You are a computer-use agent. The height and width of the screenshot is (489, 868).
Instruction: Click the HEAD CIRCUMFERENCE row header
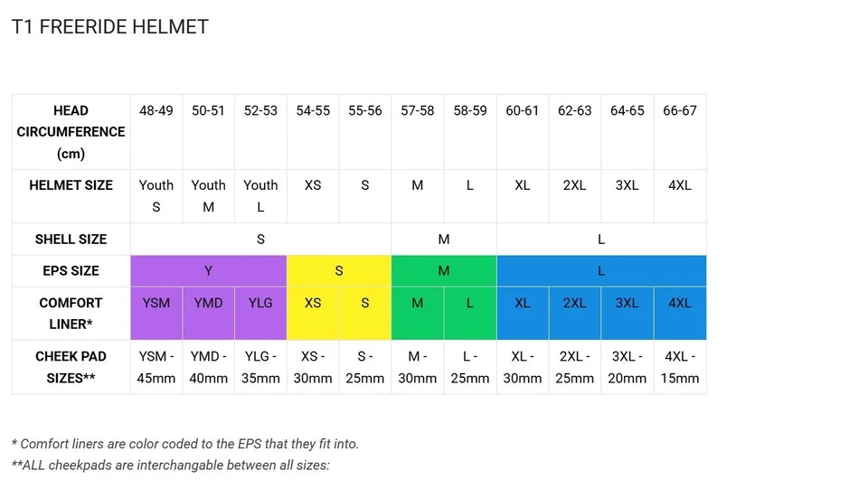pyautogui.click(x=71, y=132)
